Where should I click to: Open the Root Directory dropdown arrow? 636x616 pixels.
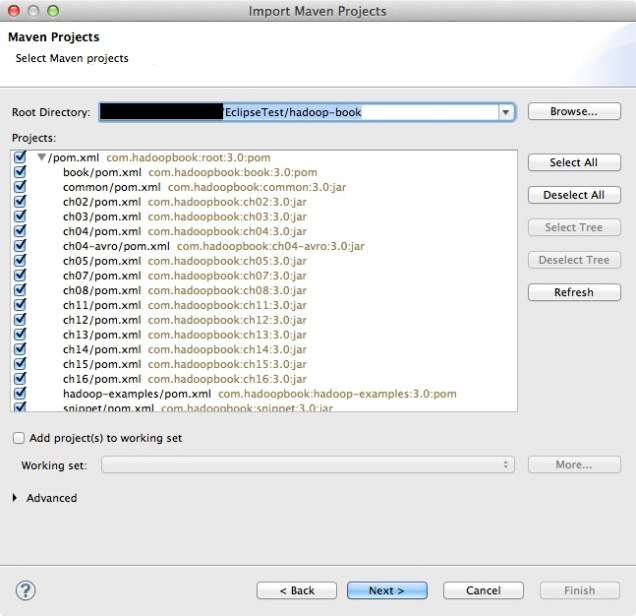pos(507,112)
